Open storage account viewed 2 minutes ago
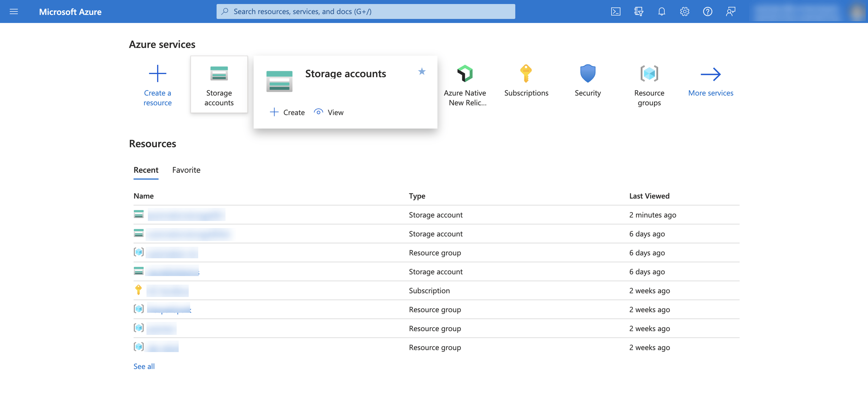868x404 pixels. [x=186, y=215]
